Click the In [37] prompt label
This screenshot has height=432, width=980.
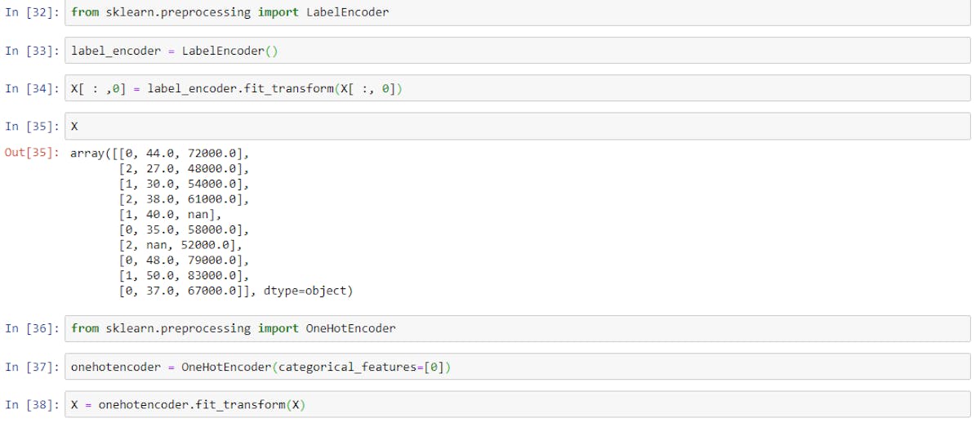[31, 367]
